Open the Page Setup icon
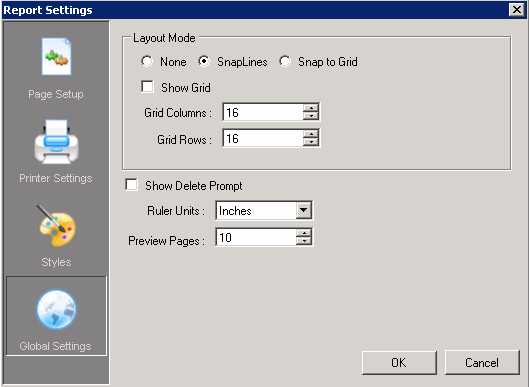529x387 pixels. click(x=56, y=56)
